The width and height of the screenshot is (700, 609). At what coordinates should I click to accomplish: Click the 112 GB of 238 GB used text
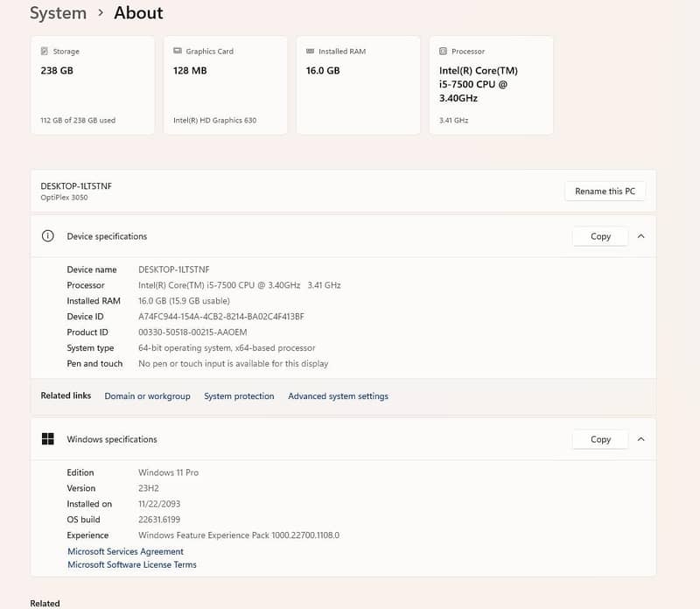78,120
